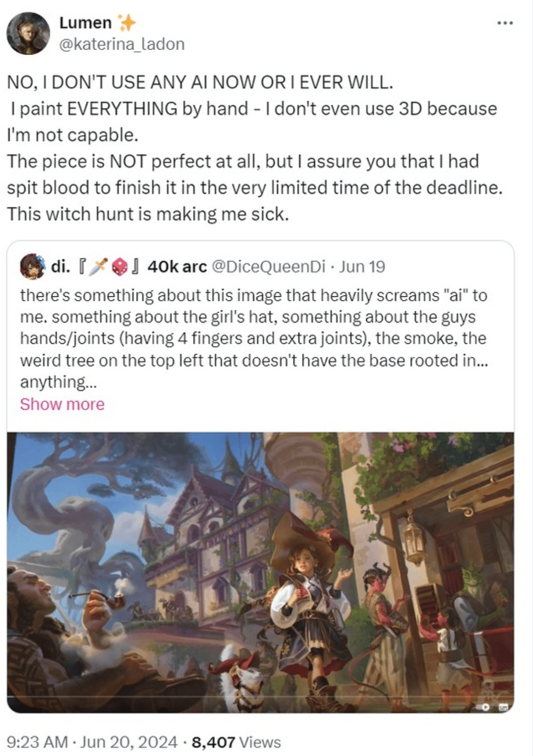Click the Jun 19 quoted tweet date
Screen dimensions: 533x756
[x=362, y=266]
